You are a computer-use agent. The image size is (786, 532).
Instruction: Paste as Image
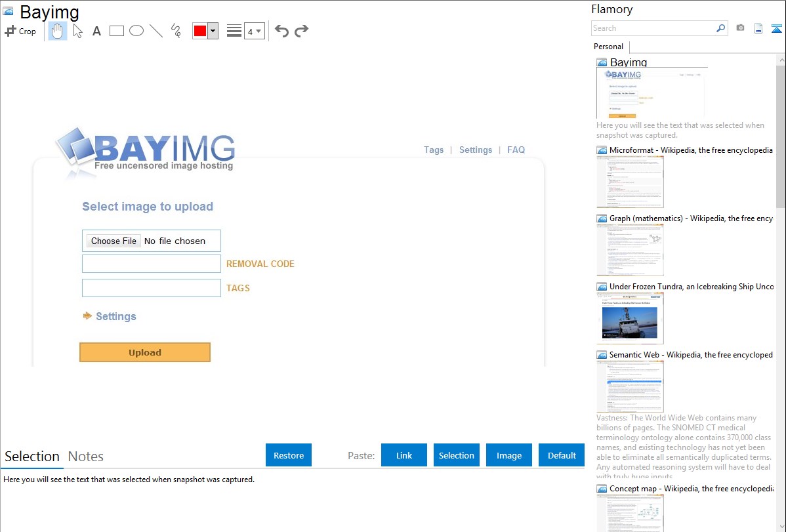point(508,455)
